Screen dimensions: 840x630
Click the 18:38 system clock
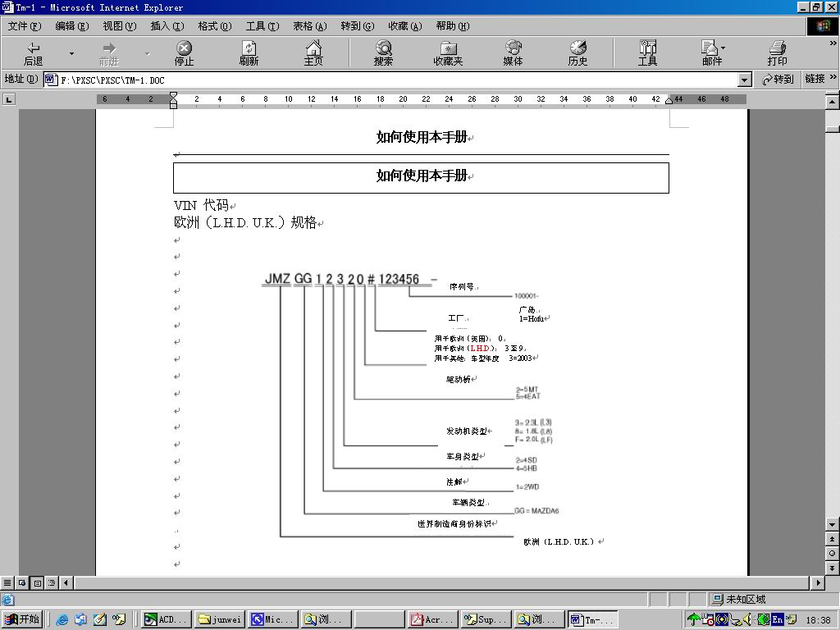(x=818, y=620)
